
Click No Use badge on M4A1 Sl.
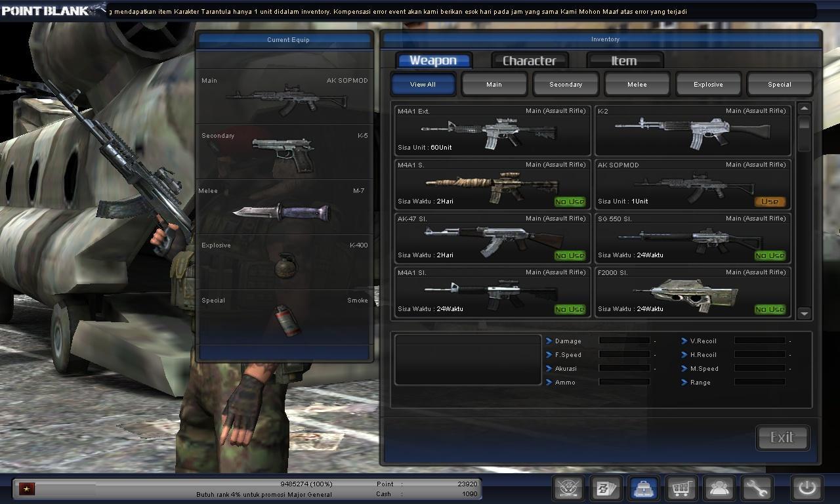point(570,309)
